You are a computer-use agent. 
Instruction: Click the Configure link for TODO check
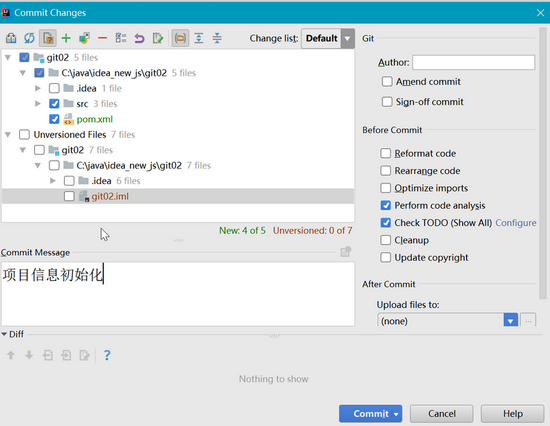[516, 223]
